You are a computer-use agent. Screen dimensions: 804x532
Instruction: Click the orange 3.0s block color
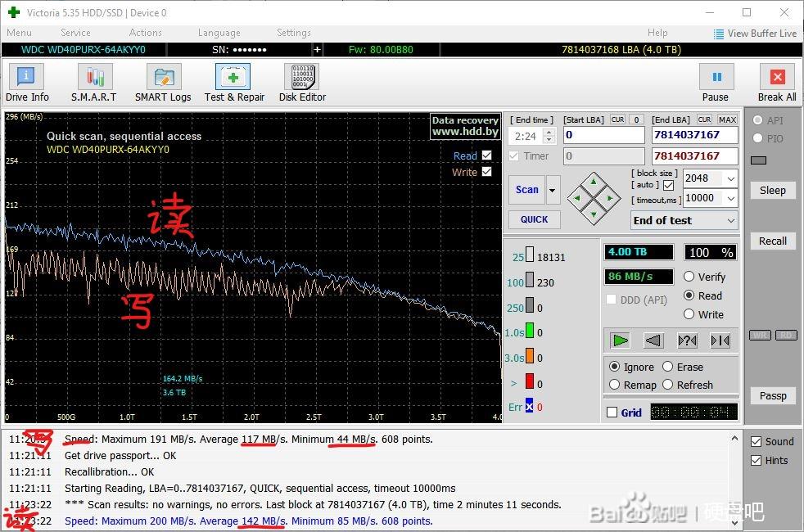(530, 356)
